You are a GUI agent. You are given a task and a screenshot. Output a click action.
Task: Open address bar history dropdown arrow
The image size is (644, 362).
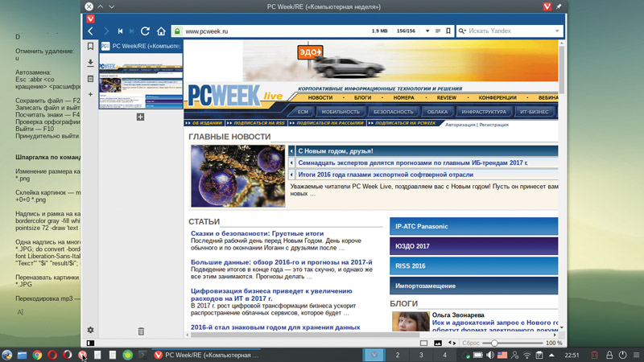click(x=427, y=31)
